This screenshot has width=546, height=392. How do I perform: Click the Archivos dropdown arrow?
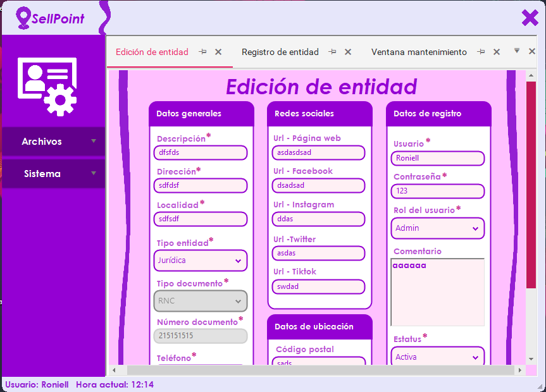pos(94,141)
